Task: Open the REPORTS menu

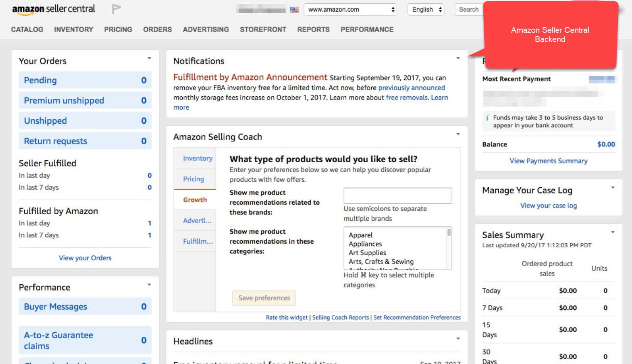Action: tap(313, 29)
